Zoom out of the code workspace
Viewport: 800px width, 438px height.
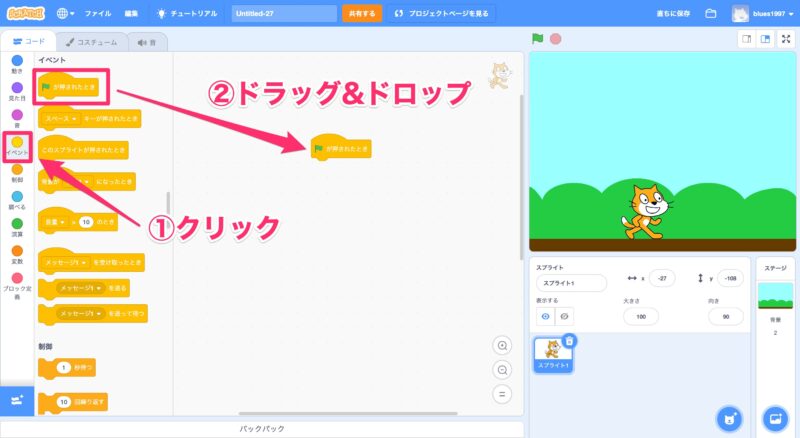tap(503, 370)
